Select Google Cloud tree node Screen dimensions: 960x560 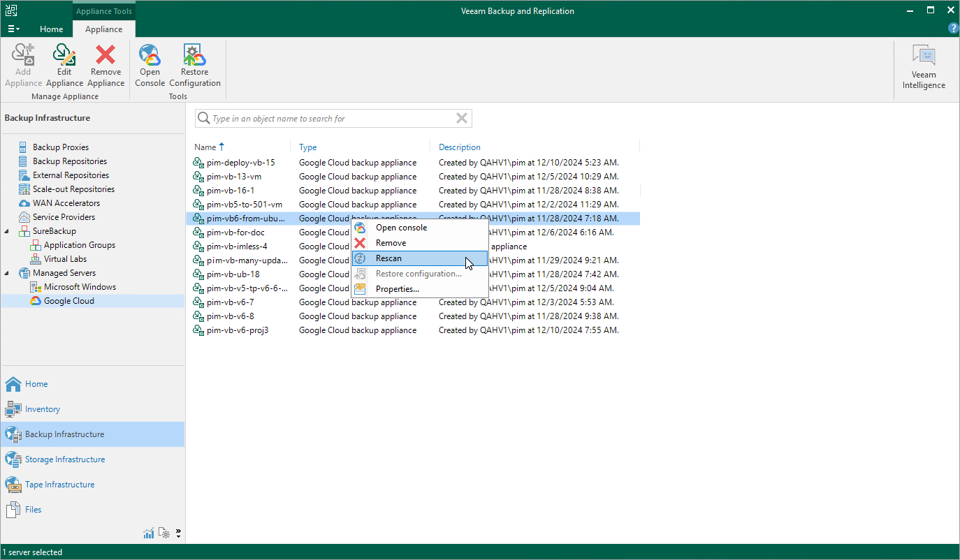coord(69,301)
